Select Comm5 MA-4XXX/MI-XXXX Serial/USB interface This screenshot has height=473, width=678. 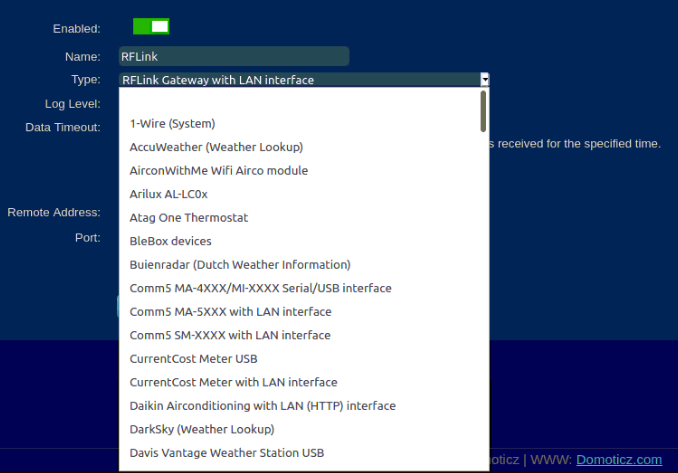click(x=304, y=288)
